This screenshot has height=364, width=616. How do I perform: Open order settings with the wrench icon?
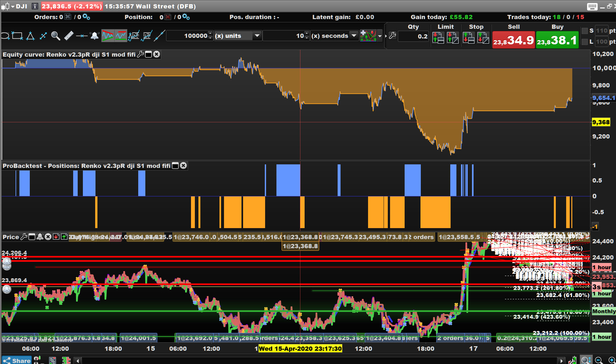392,36
